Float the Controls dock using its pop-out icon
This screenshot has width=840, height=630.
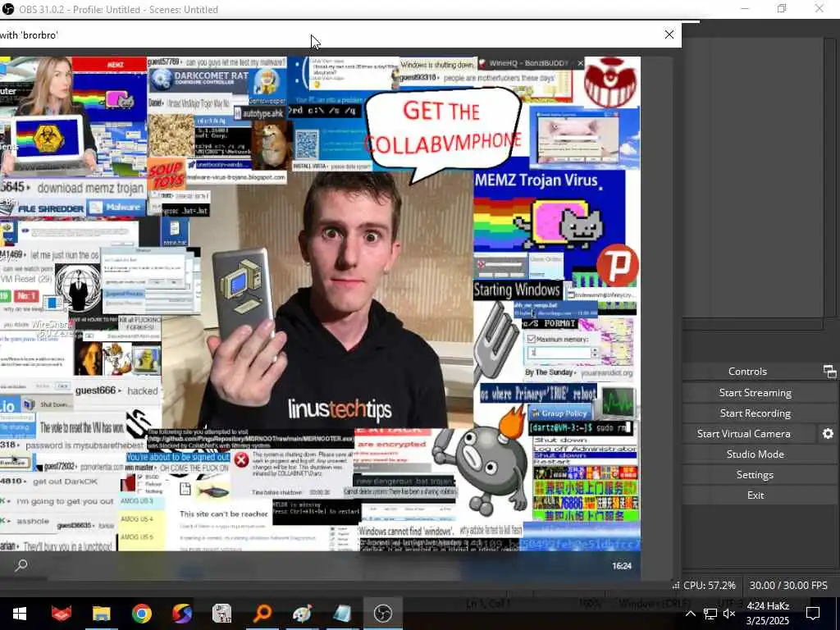829,372
